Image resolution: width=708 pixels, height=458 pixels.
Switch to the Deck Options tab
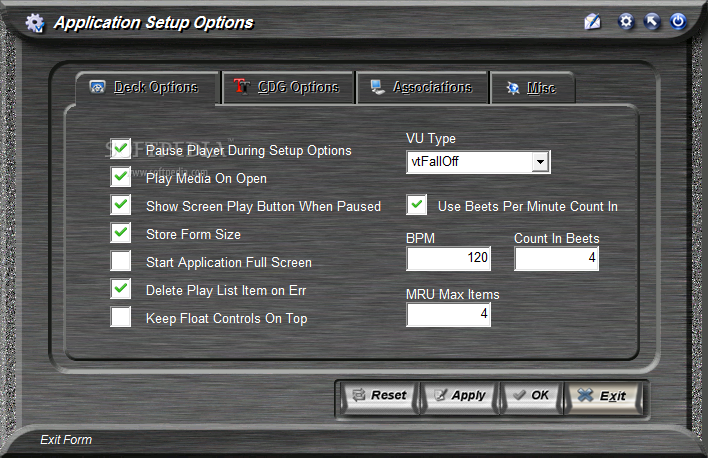pos(148,87)
